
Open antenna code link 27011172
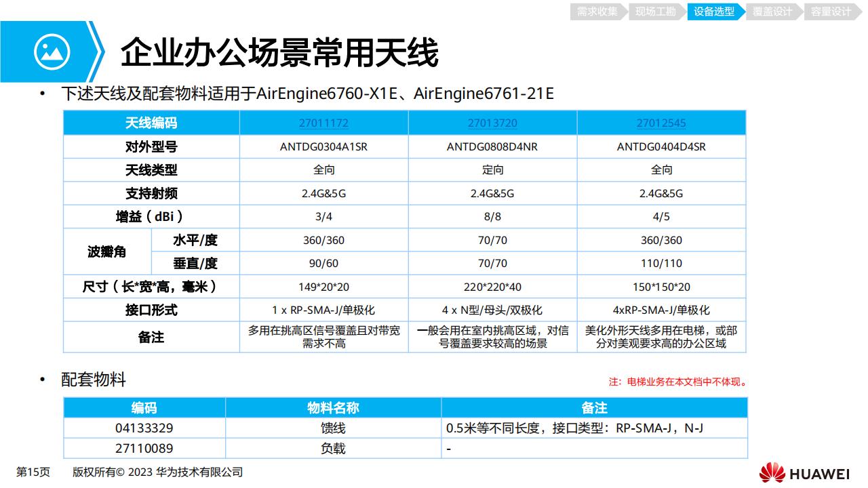click(x=323, y=123)
